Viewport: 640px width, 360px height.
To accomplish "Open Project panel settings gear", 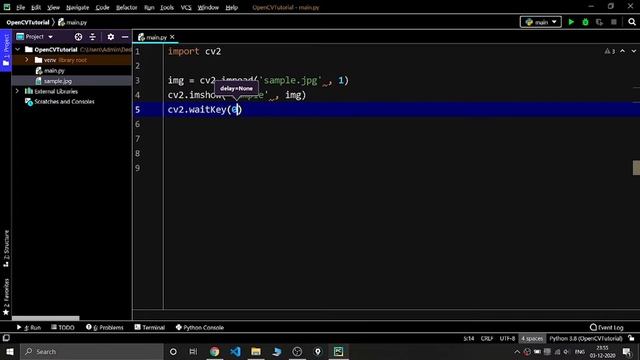I will [111, 37].
